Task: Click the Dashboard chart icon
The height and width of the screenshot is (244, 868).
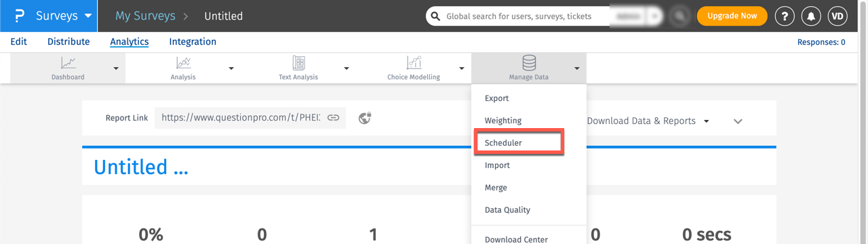Action: click(x=68, y=63)
